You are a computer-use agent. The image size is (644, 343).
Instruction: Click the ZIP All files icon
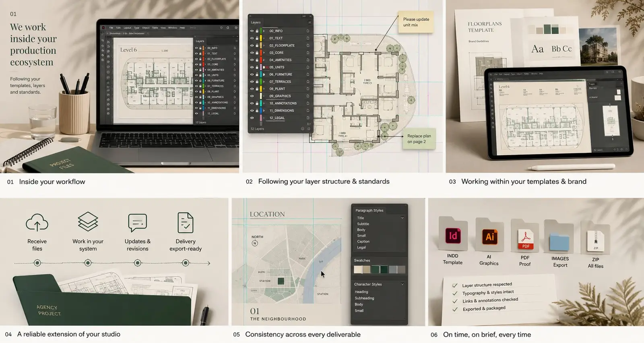click(x=596, y=238)
